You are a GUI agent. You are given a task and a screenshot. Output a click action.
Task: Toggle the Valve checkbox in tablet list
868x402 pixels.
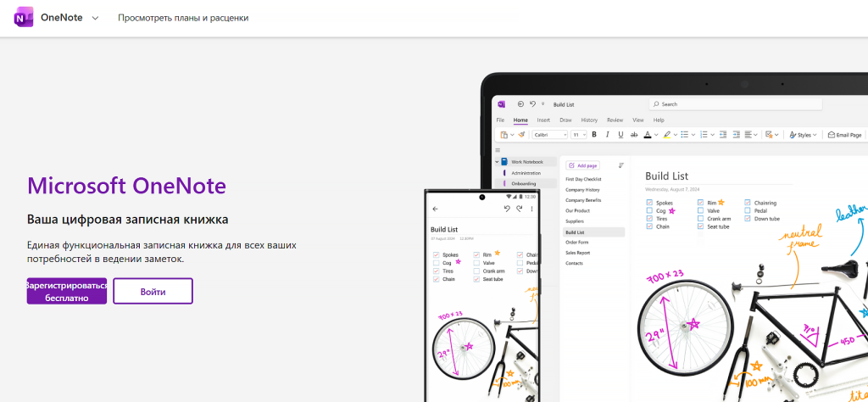[700, 210]
